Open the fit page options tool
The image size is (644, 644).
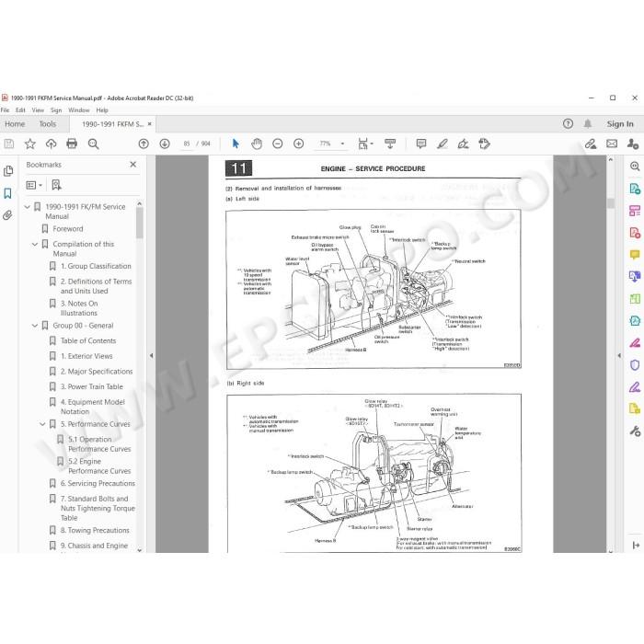pos(364,144)
